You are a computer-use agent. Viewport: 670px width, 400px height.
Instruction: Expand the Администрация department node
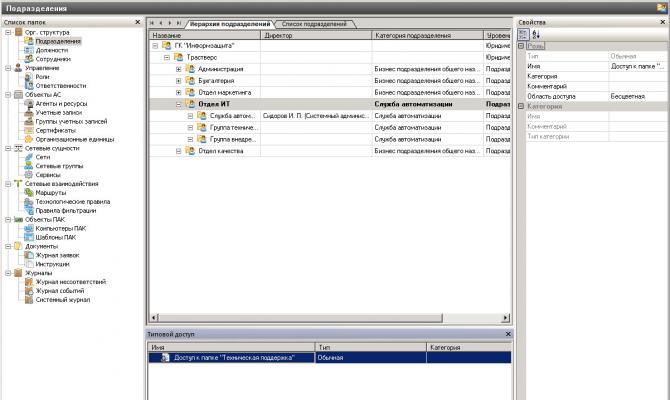tap(179, 69)
